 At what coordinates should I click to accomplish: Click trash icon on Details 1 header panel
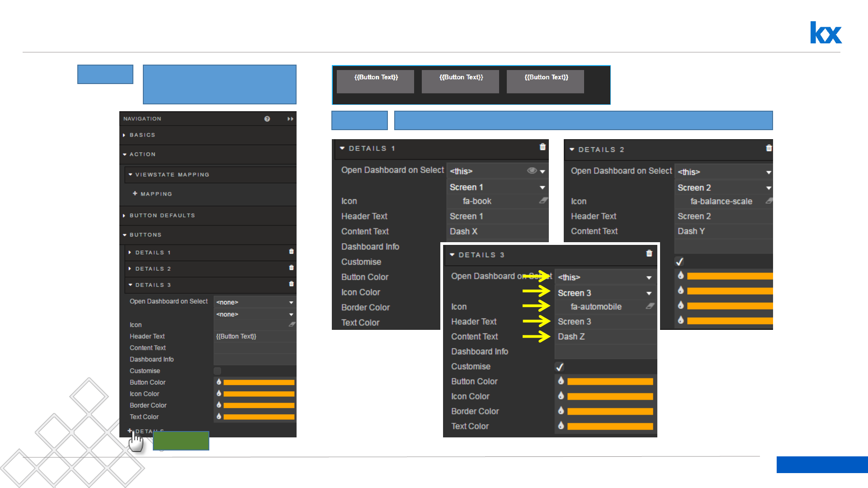click(x=542, y=147)
